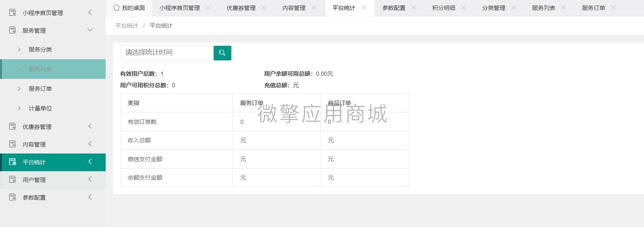Switch to the 小程序首页管理 tab

pyautogui.click(x=179, y=8)
